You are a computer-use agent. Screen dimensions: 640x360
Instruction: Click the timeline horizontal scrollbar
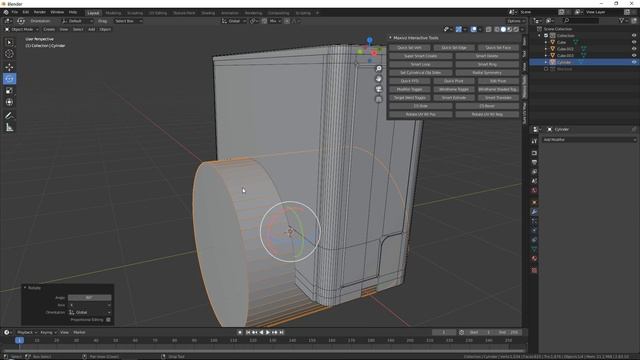pos(263,350)
